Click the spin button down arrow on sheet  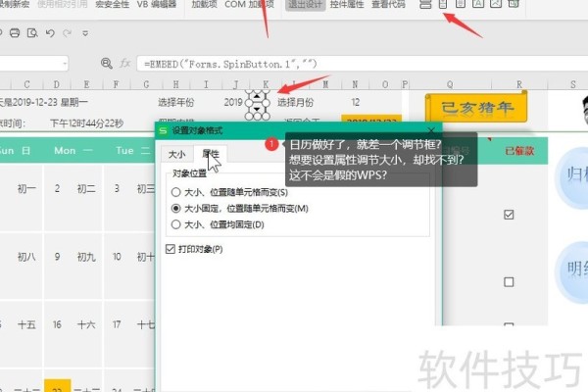pos(257,109)
